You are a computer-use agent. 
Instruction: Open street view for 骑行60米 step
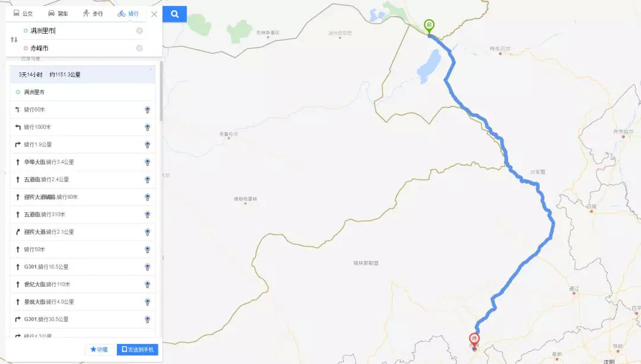pyautogui.click(x=148, y=110)
